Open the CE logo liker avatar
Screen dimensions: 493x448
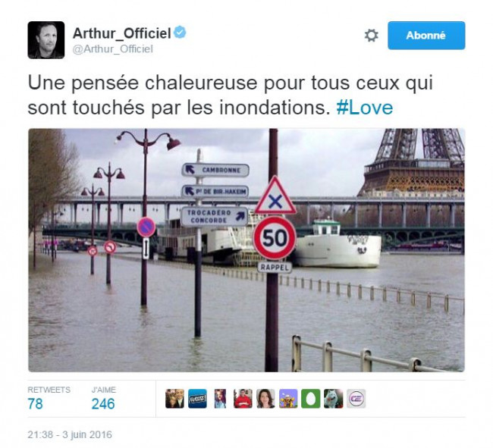pos(356,399)
